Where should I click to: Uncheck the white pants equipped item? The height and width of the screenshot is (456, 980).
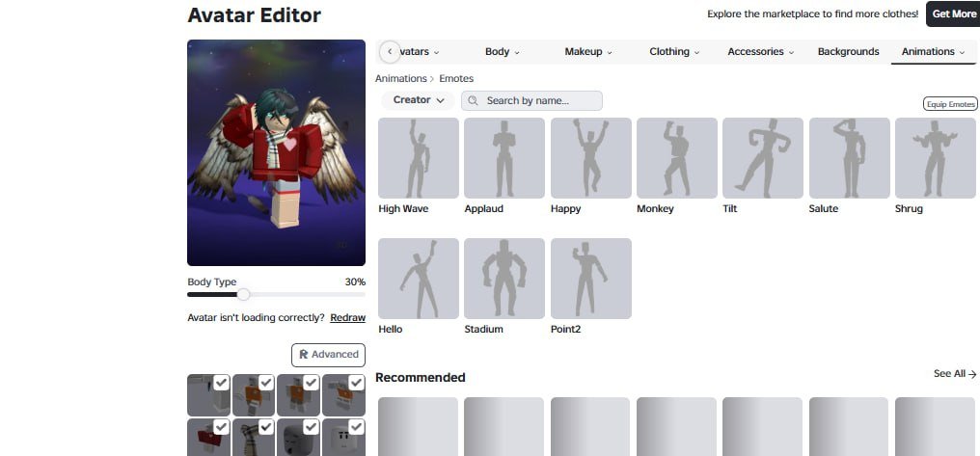(x=221, y=383)
